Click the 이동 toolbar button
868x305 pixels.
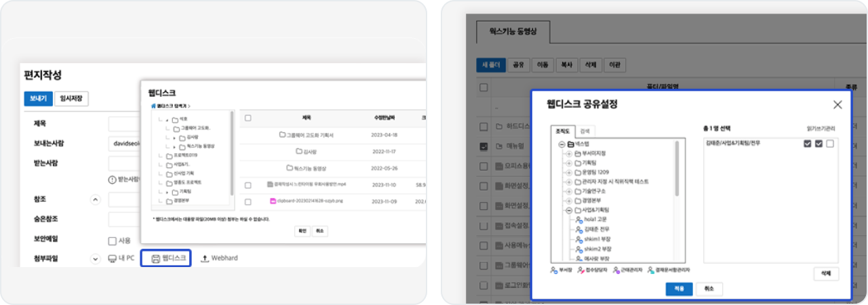pyautogui.click(x=542, y=65)
